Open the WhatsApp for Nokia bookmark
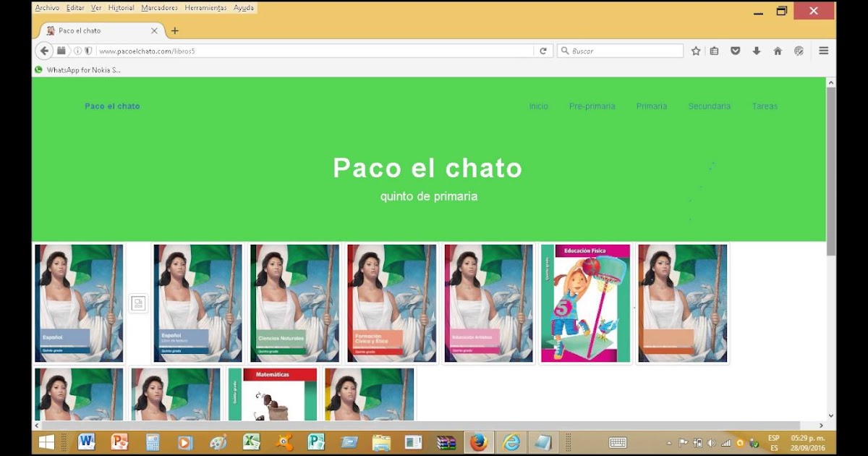 (78, 70)
